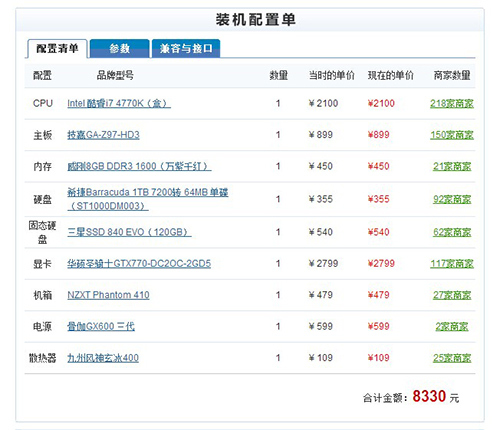This screenshot has height=430, width=500.
Task: View 117家商家 for the graphics card
Action: [452, 264]
